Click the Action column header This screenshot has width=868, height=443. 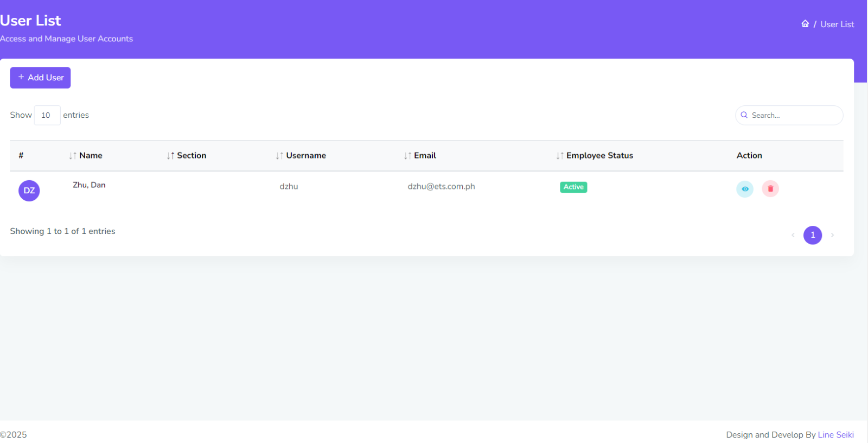(749, 155)
